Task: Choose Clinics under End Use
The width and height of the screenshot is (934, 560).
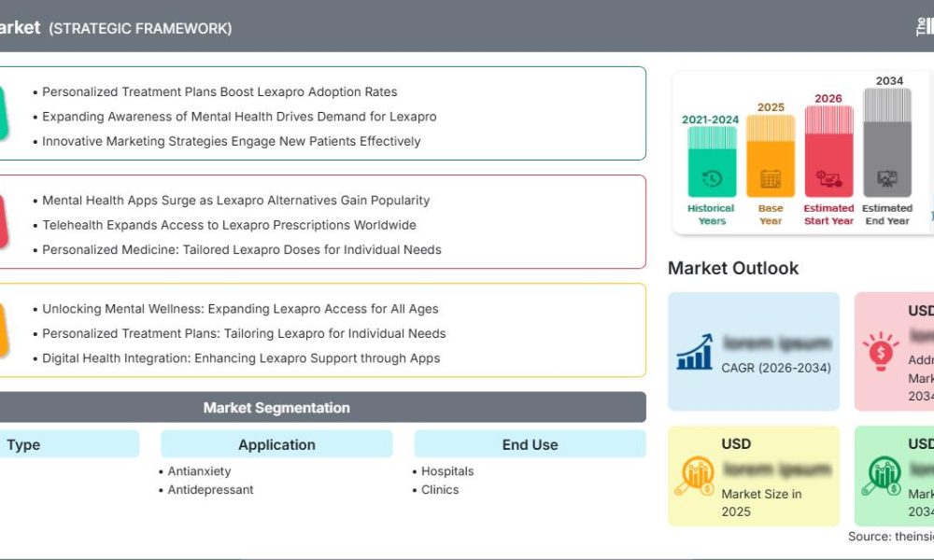Action: 440,489
